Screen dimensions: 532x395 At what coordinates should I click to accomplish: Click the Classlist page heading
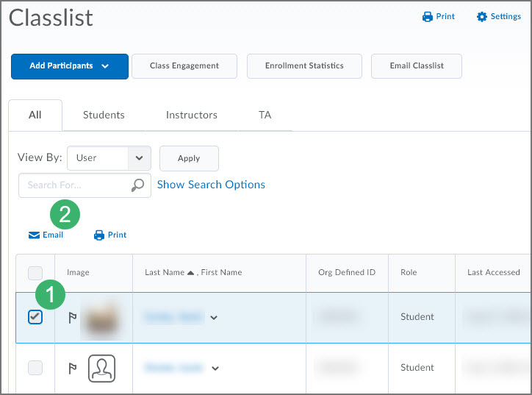click(x=51, y=18)
